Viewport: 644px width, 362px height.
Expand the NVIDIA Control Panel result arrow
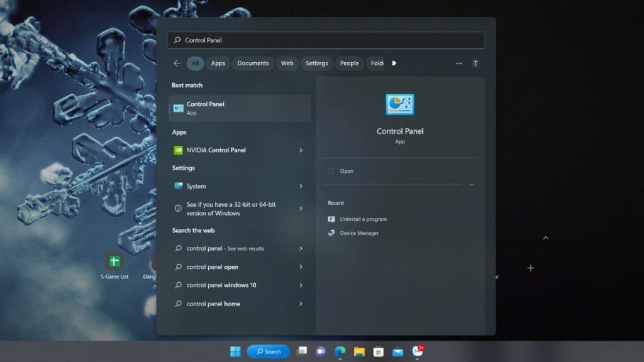click(301, 150)
